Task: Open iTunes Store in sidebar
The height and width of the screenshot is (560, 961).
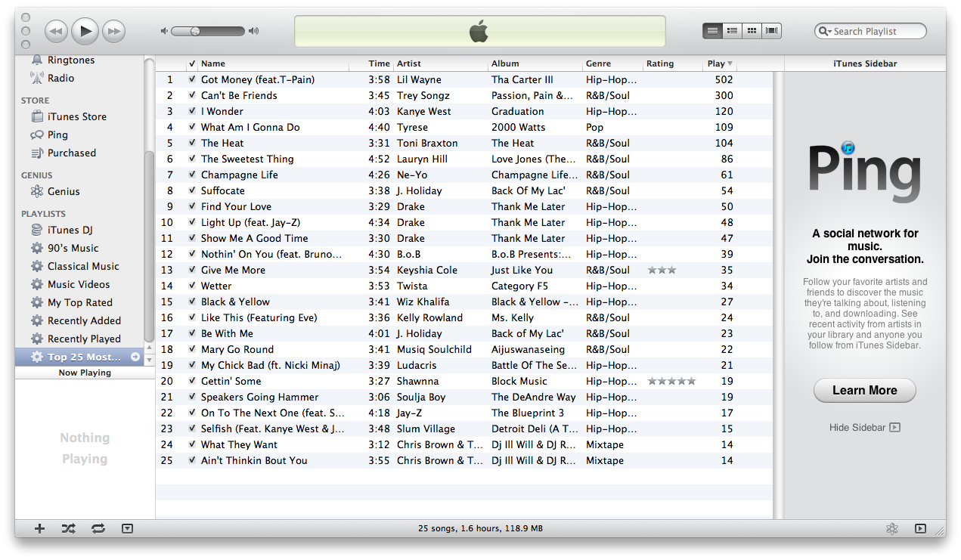Action: [76, 116]
